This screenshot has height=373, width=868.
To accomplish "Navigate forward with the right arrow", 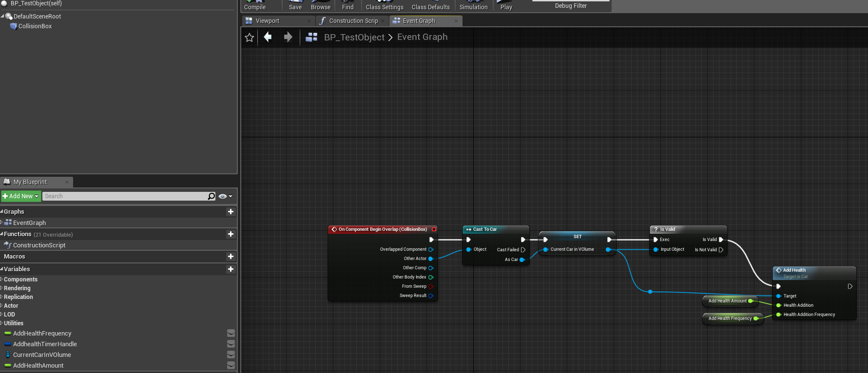I will pyautogui.click(x=288, y=37).
